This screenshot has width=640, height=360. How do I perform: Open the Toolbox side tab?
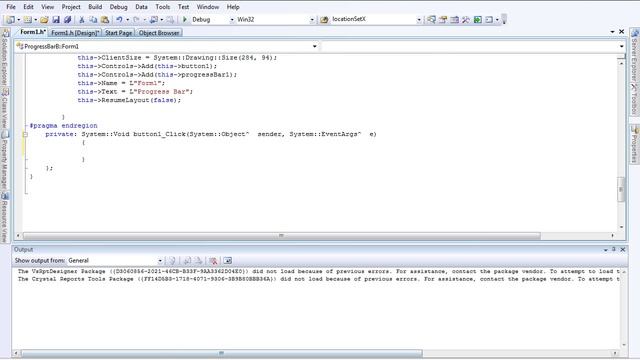click(634, 99)
